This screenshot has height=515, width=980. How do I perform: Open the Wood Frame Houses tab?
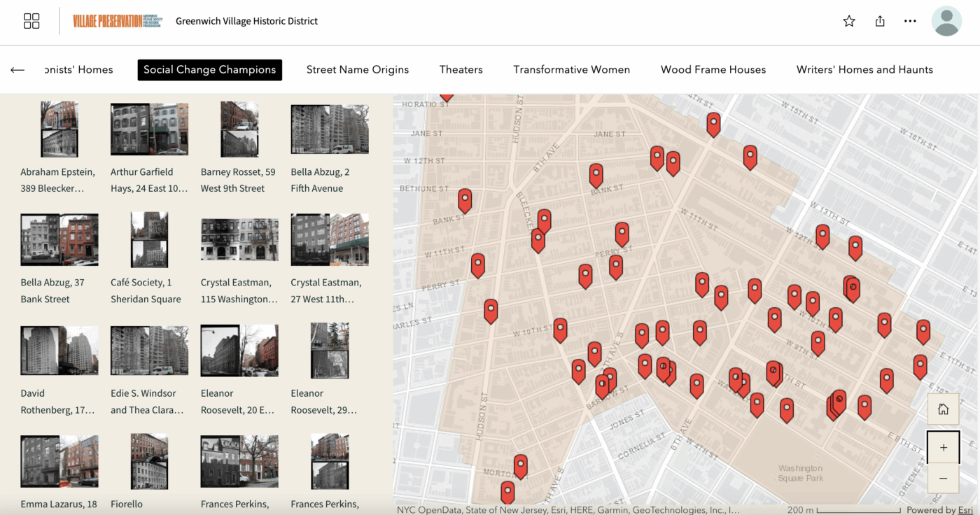click(713, 70)
